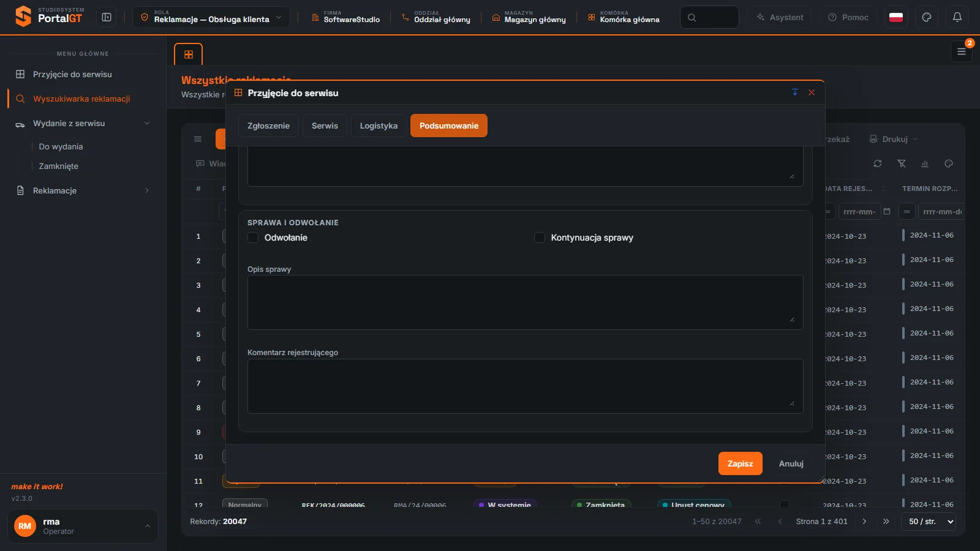Clear table filters icon
Image resolution: width=980 pixels, height=551 pixels.
tap(902, 163)
